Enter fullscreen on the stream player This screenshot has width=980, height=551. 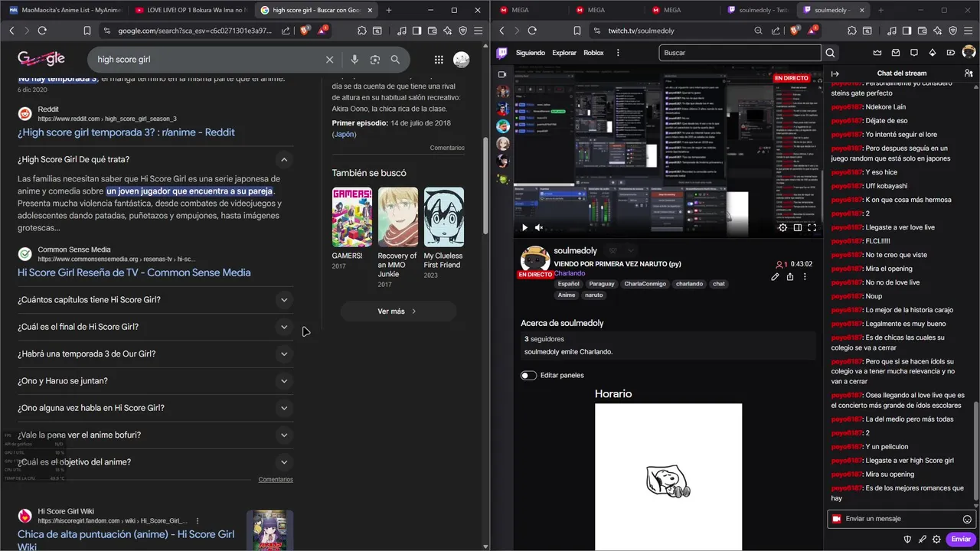812,227
